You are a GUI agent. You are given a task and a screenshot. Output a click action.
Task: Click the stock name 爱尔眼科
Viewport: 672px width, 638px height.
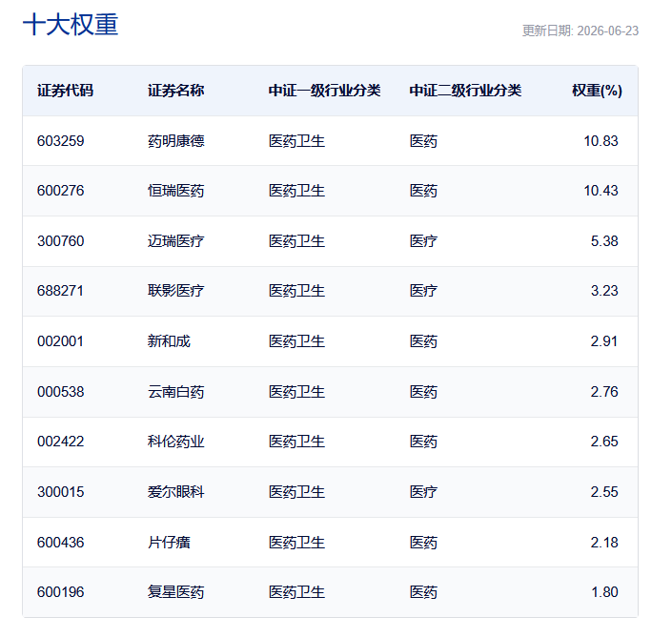pos(175,493)
